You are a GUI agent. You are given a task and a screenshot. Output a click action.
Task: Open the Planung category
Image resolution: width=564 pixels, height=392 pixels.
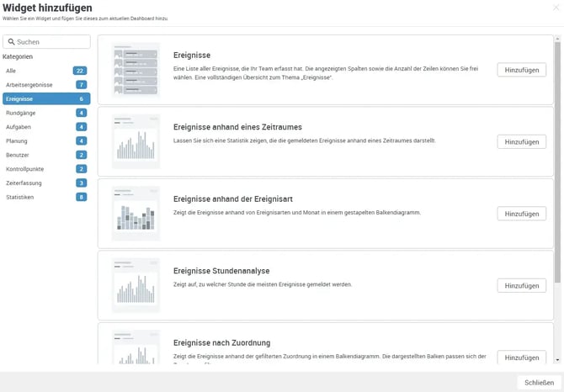[46, 140]
